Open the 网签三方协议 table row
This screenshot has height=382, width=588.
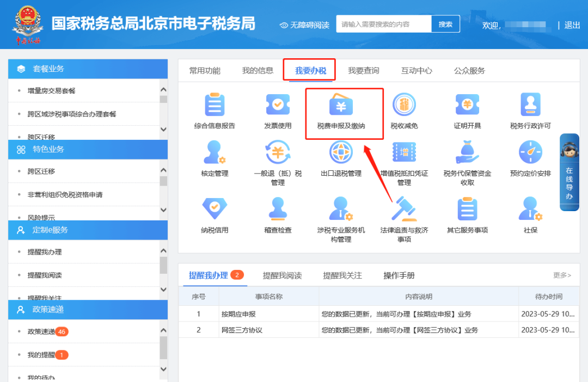(379, 330)
